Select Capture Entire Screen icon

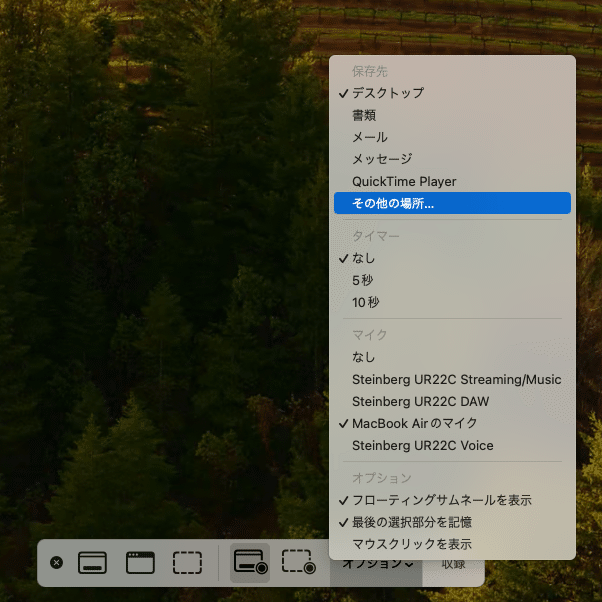click(x=93, y=563)
